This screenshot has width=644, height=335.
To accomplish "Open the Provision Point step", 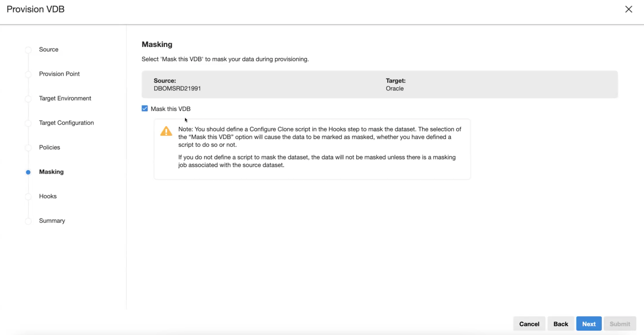I will click(x=59, y=74).
